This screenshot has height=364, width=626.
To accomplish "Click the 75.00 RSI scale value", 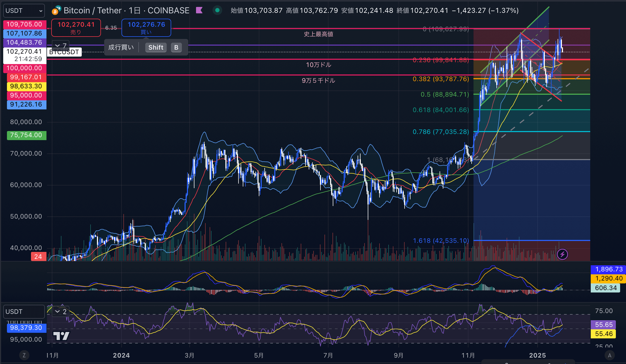I will [604, 311].
